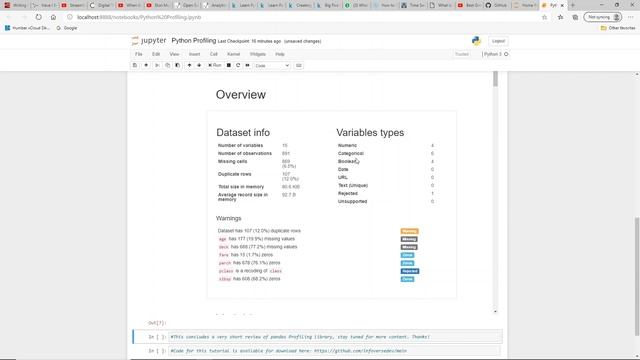The image size is (640, 360).
Task: Copy selected cells toolbar icon
Action: point(167,65)
